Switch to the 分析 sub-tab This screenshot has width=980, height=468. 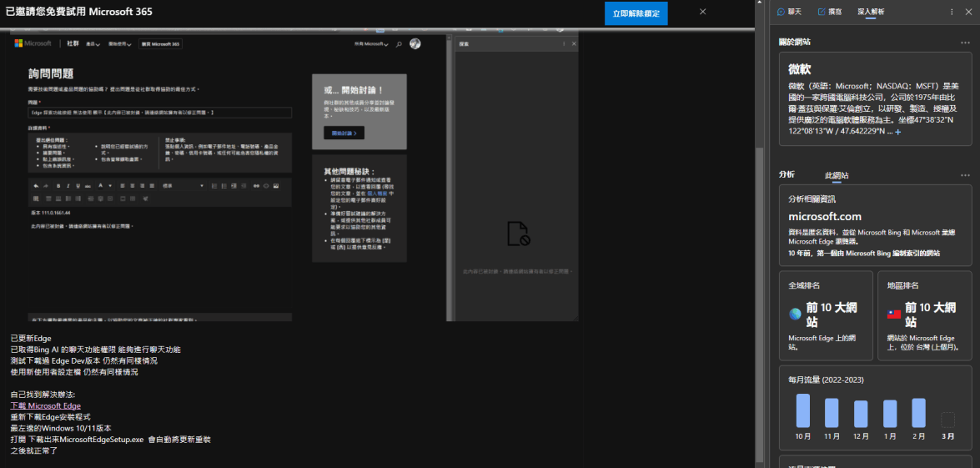tap(787, 175)
